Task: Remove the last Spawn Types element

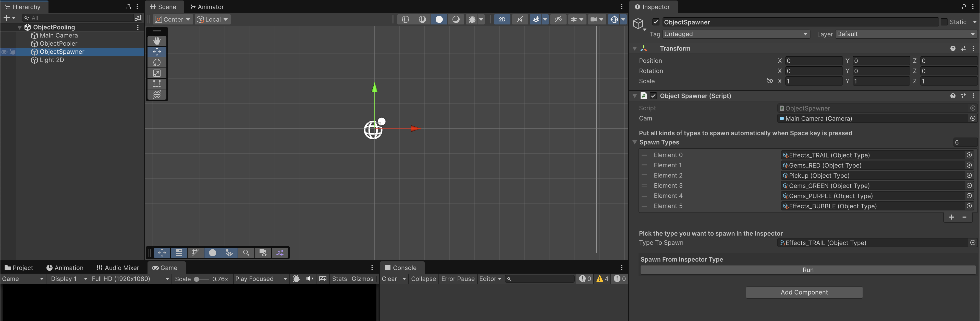Action: pyautogui.click(x=964, y=217)
